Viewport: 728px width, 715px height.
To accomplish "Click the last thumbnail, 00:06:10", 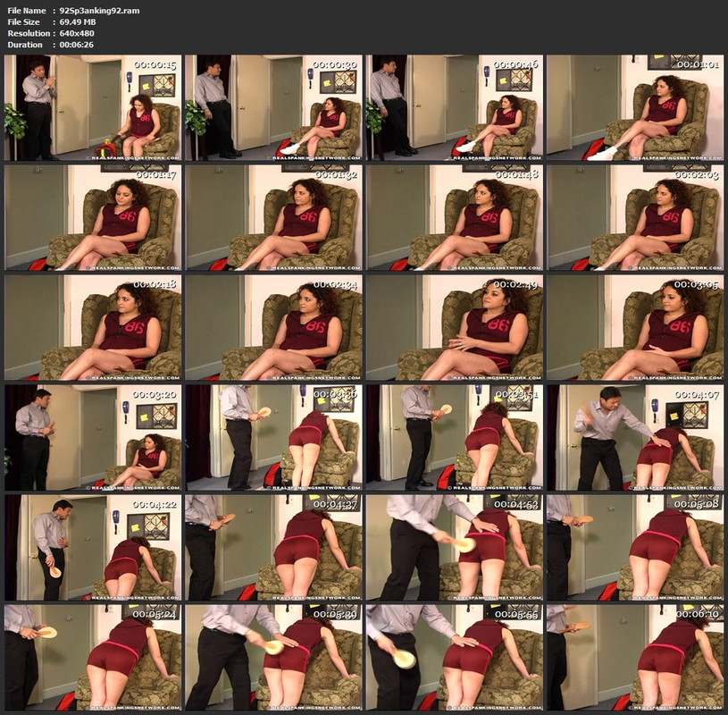I will coord(635,658).
